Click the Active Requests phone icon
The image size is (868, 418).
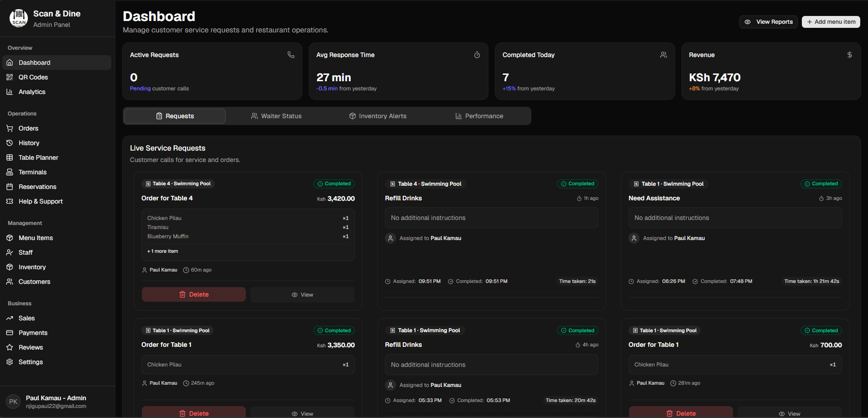click(291, 55)
